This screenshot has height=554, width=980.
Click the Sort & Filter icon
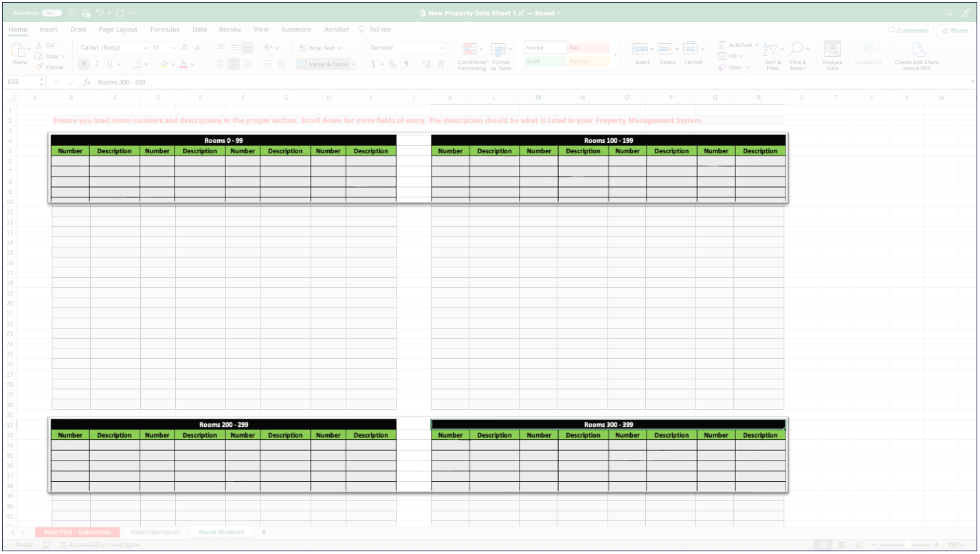(x=771, y=50)
